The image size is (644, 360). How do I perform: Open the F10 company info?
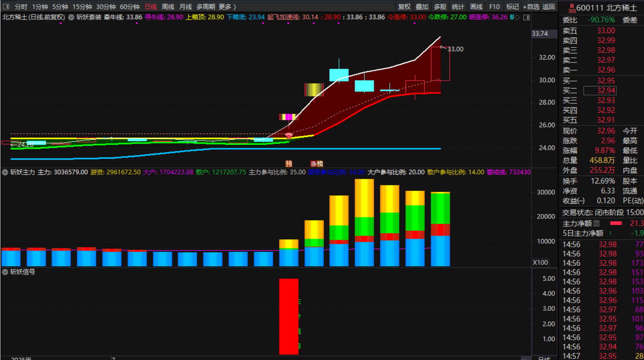494,7
